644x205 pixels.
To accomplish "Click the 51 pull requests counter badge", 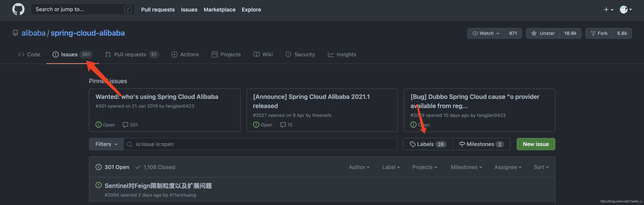I will [154, 54].
